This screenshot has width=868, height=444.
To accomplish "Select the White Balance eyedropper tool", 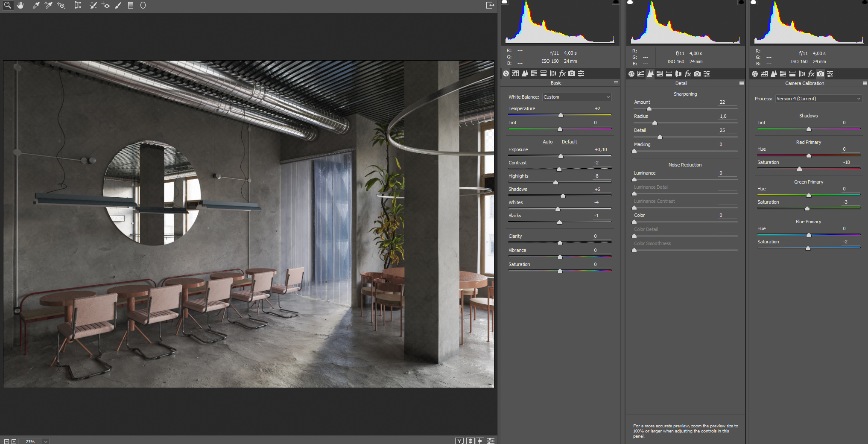I will point(36,6).
